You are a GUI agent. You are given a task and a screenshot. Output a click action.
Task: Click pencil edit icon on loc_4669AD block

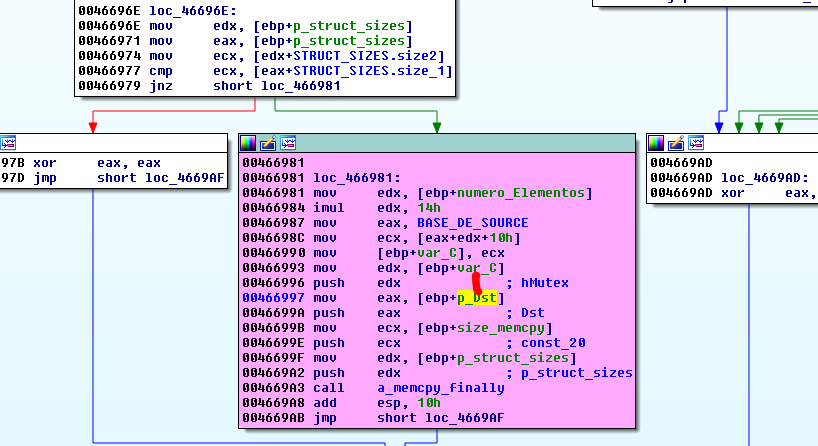676,143
